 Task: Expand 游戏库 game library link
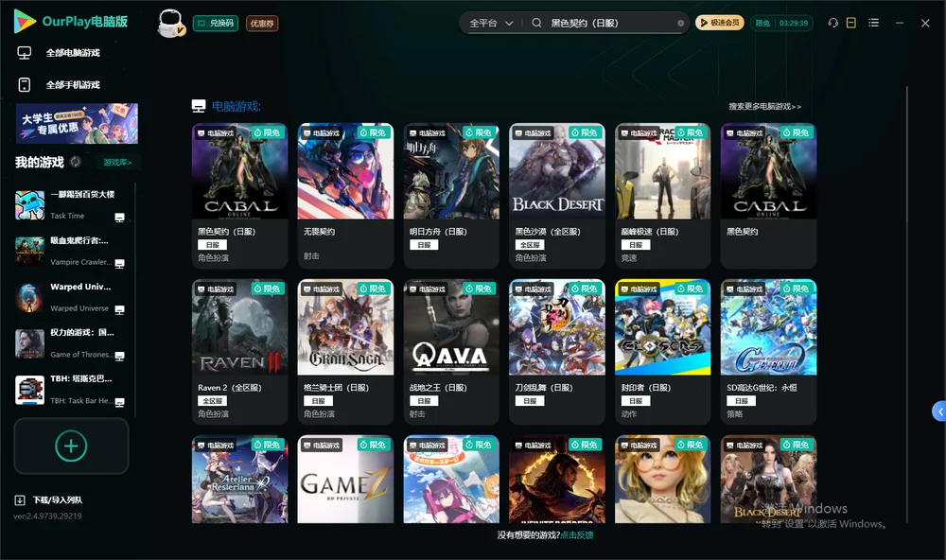(117, 163)
